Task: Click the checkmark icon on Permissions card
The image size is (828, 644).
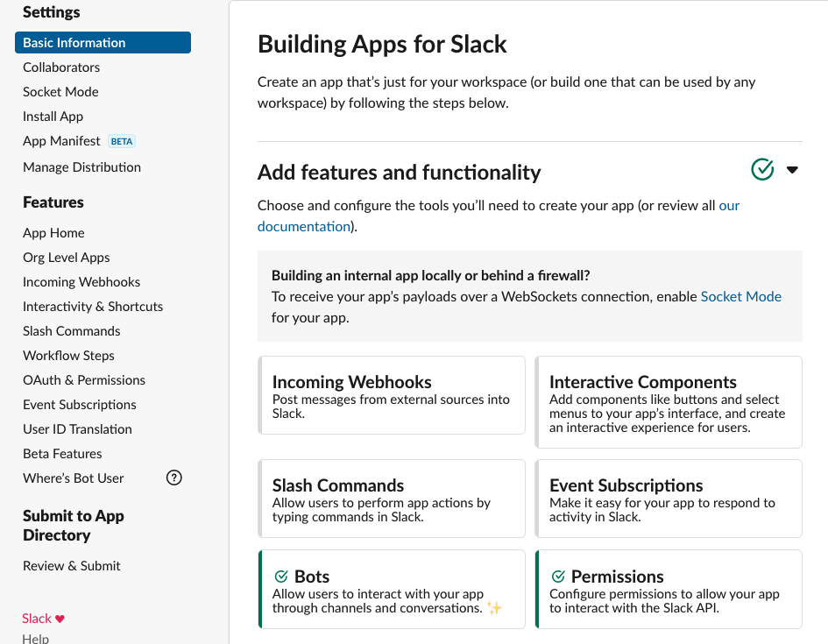Action: (558, 577)
